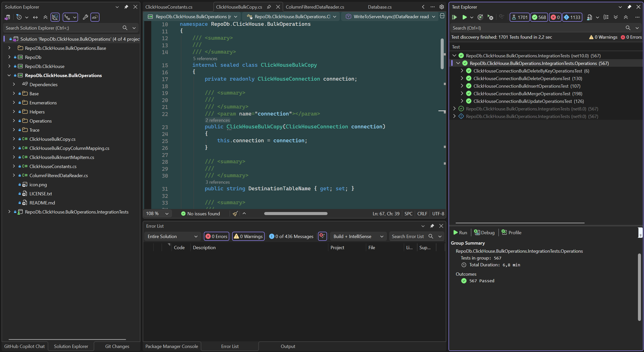644x352 pixels.
Task: Click the test summary pane vertical scrollbar
Action: pos(639,287)
